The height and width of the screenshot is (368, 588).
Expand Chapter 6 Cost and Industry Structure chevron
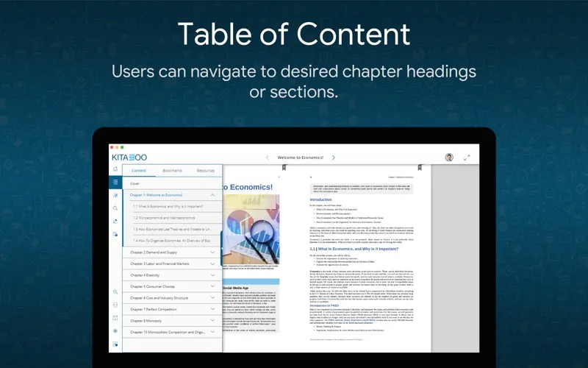[x=212, y=298]
